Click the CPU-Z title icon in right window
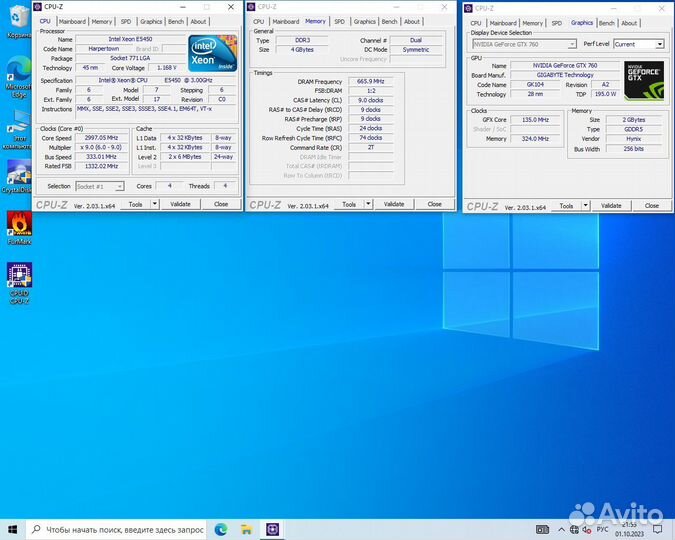 coord(468,9)
